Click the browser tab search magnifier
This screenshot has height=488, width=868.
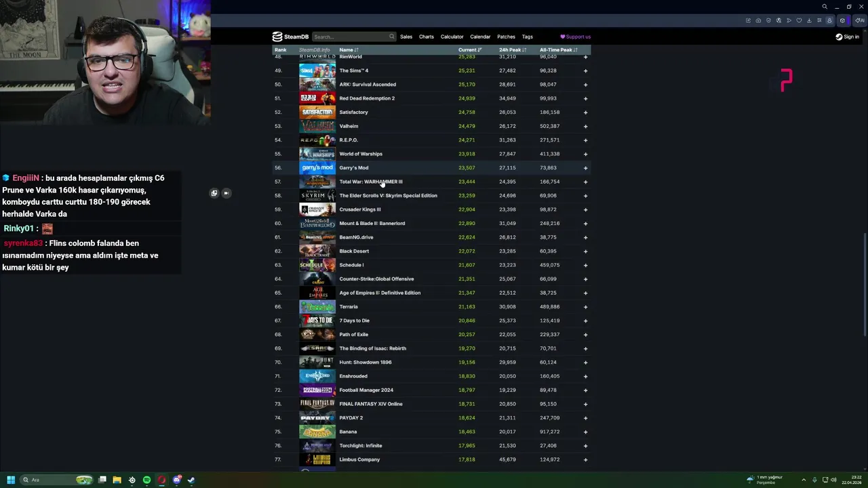click(x=825, y=7)
